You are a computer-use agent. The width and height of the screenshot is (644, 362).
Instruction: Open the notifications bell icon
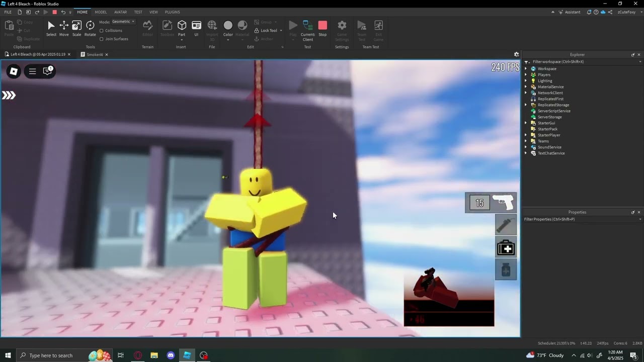click(x=588, y=12)
